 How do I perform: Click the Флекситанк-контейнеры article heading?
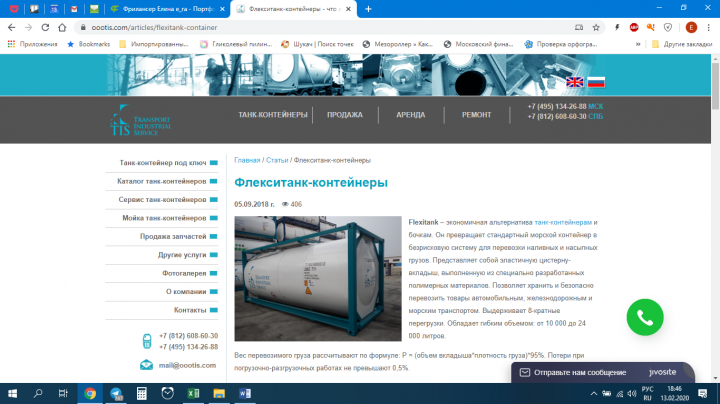[311, 182]
